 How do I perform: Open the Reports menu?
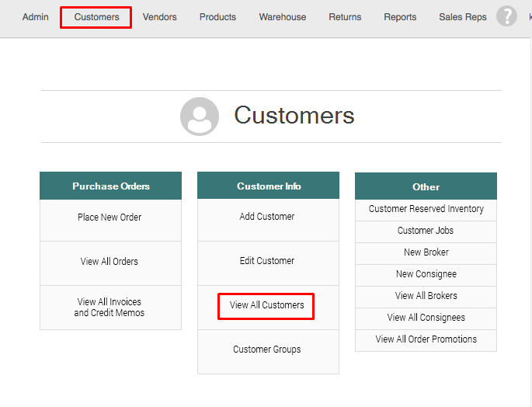point(400,17)
